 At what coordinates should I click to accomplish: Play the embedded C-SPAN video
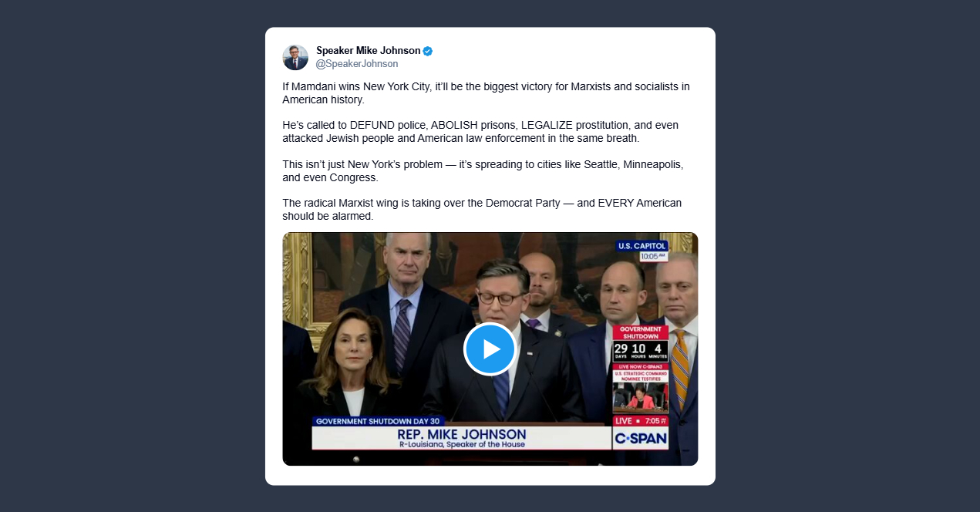[x=490, y=349]
